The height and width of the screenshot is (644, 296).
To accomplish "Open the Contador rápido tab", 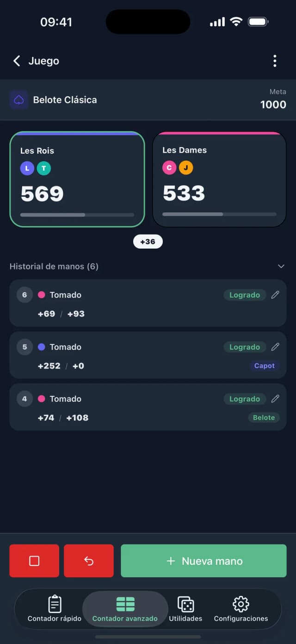I will 55,608.
